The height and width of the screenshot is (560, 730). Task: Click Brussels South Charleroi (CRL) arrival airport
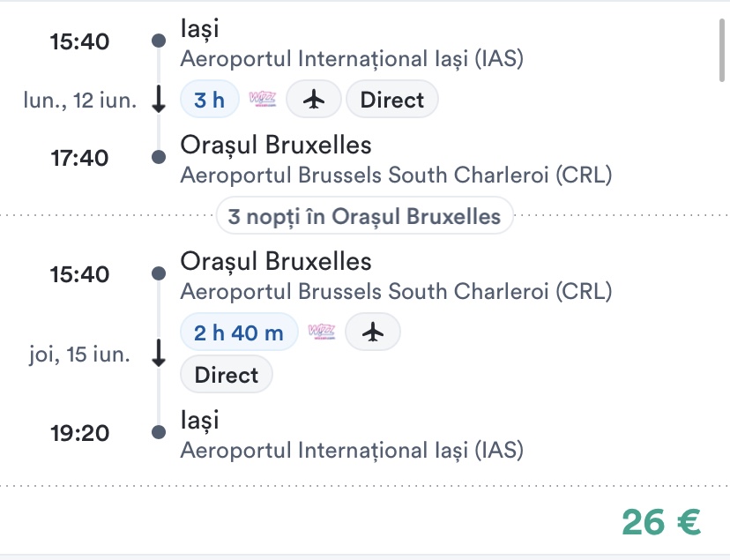click(x=396, y=175)
